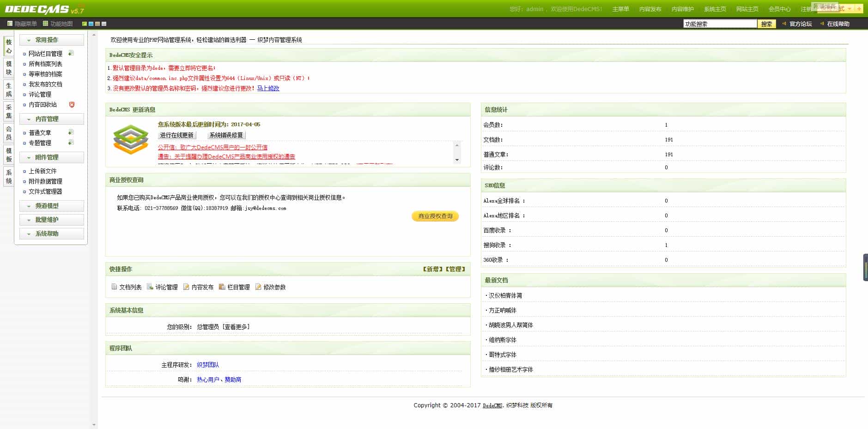Switch to the 生成 side tab
868x429 pixels.
[x=9, y=90]
